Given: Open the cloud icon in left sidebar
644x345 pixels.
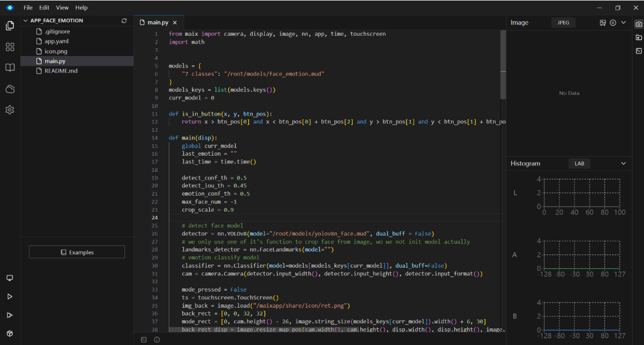Looking at the screenshot, I should coord(10,89).
